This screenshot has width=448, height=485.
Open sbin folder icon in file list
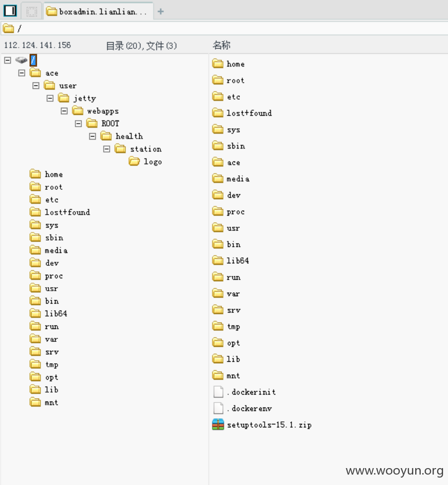click(x=218, y=146)
